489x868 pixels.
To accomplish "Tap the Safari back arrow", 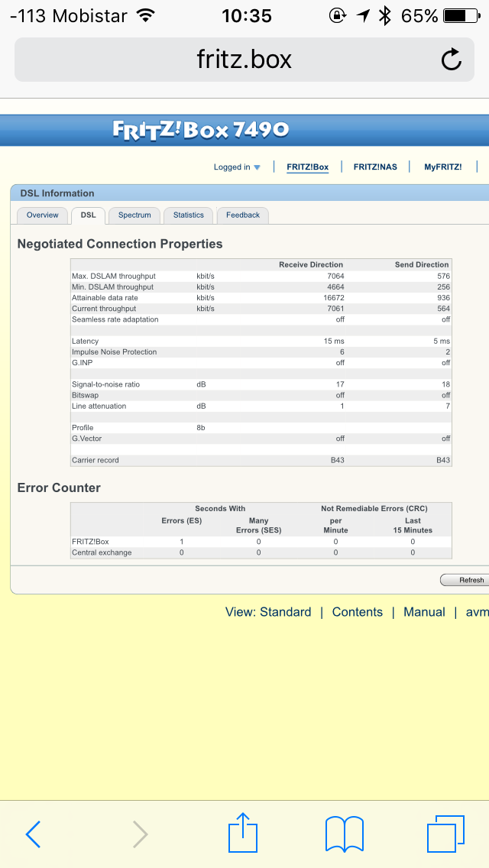I will 33,834.
